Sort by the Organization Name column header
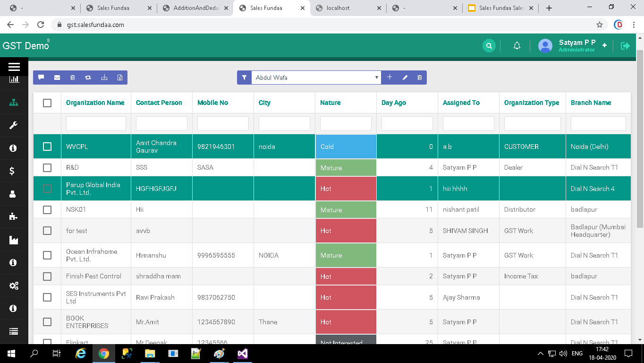 point(95,103)
